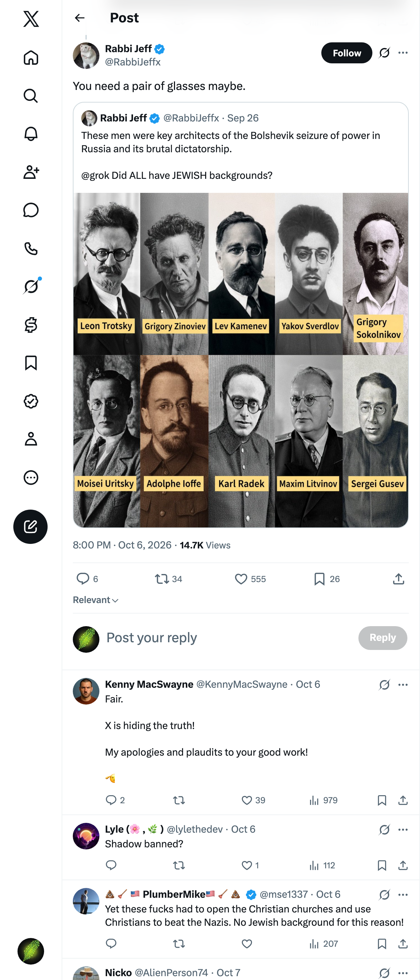Image resolution: width=420 pixels, height=980 pixels.
Task: Open the @KennyMacSwayne profile link
Action: tap(241, 684)
